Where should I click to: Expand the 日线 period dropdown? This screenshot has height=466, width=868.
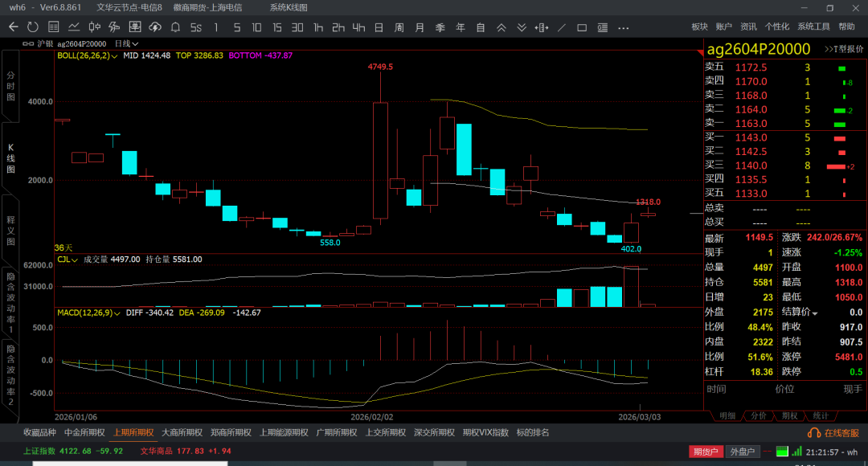(126, 43)
